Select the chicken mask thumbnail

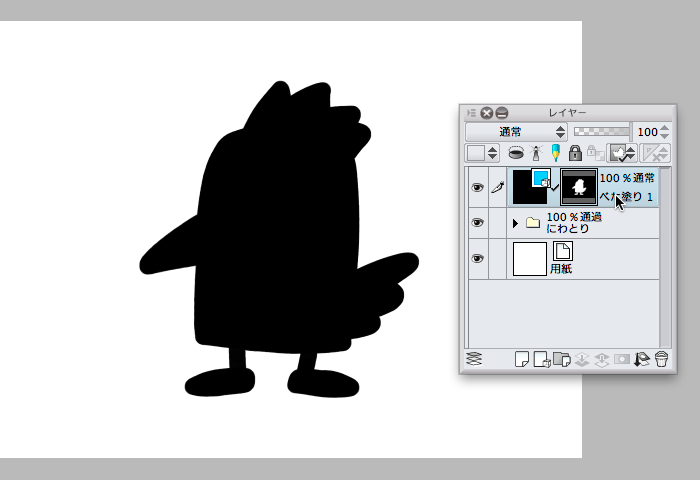(579, 187)
